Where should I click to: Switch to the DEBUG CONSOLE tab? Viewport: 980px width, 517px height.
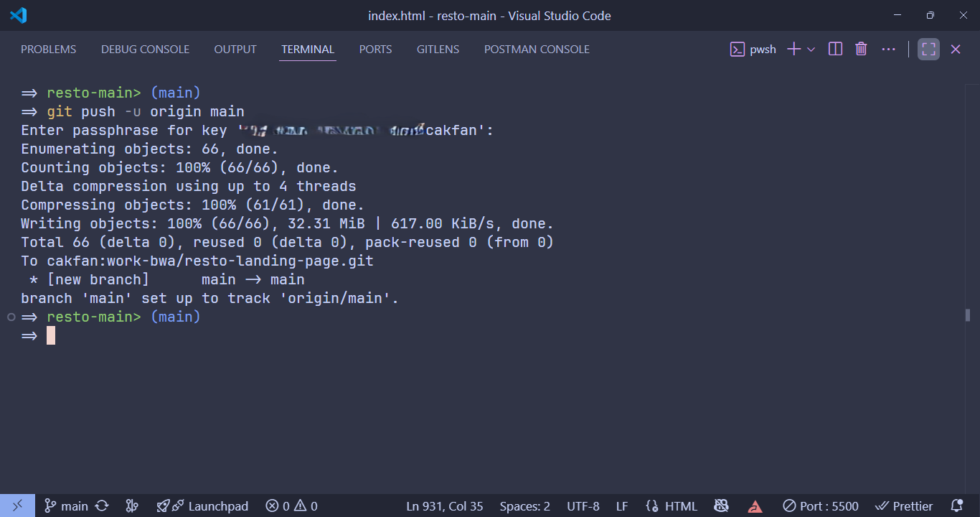pos(145,49)
